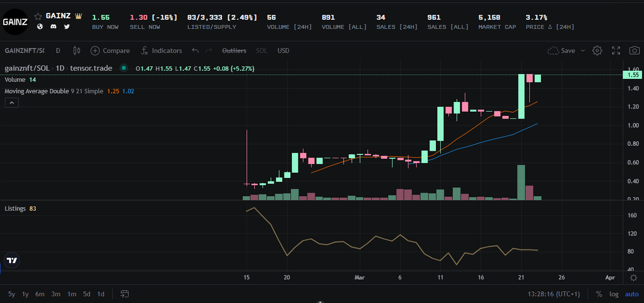The height and width of the screenshot is (303, 644).
Task: Select the Volume 14 indicator legend
Action: point(20,79)
